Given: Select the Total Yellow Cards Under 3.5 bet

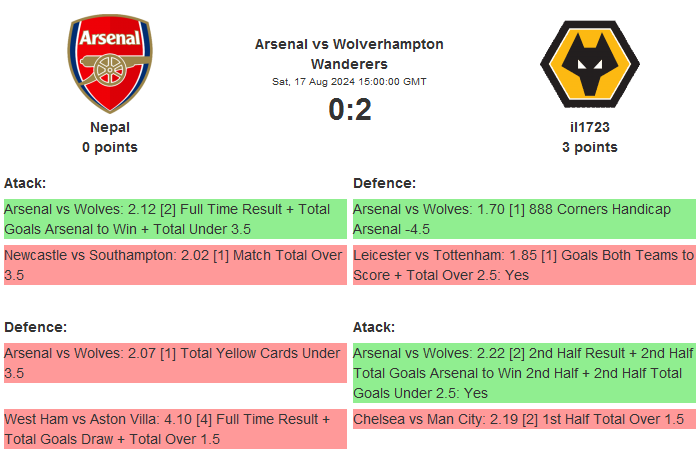Looking at the screenshot, I should point(175,363).
